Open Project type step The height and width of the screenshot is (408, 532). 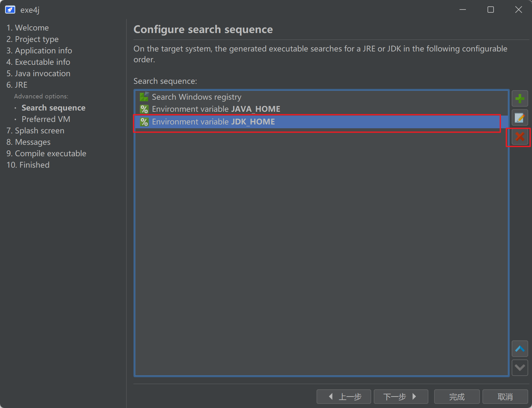pyautogui.click(x=32, y=39)
